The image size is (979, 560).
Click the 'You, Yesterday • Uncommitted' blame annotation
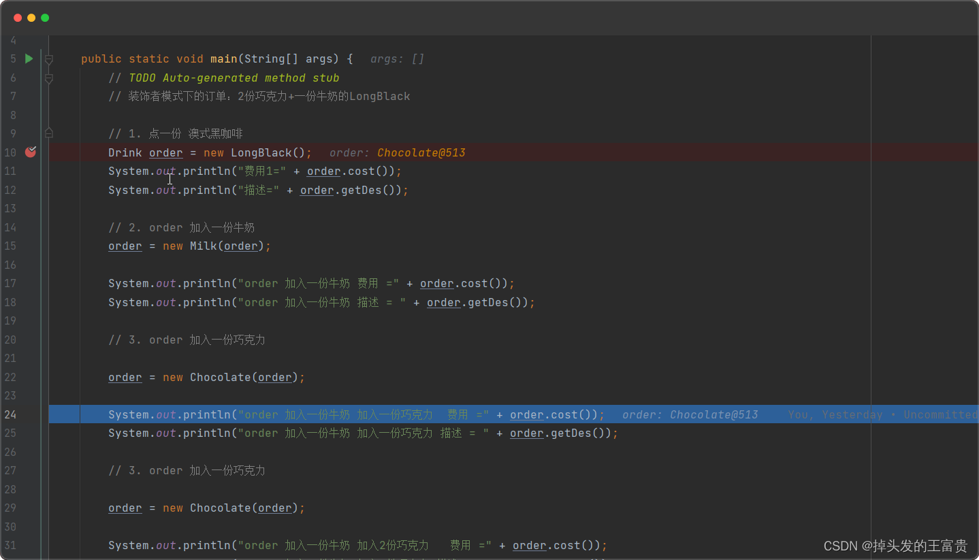click(x=883, y=415)
